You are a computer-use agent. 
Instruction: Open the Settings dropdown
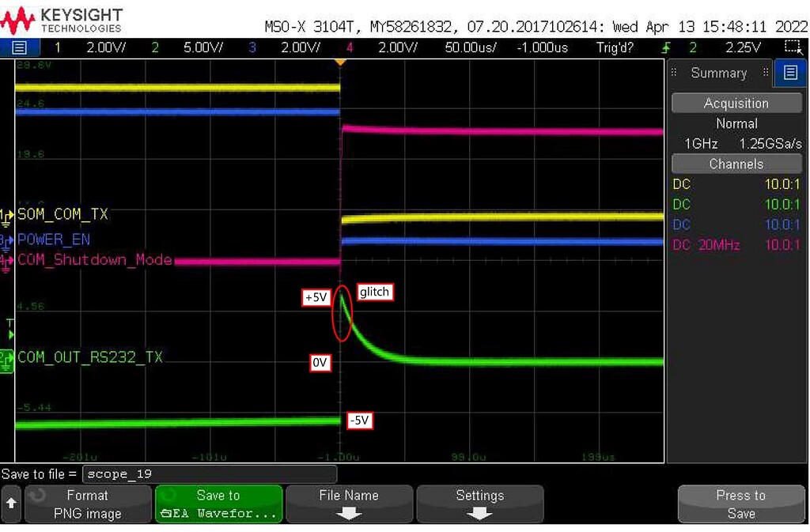coord(479,504)
